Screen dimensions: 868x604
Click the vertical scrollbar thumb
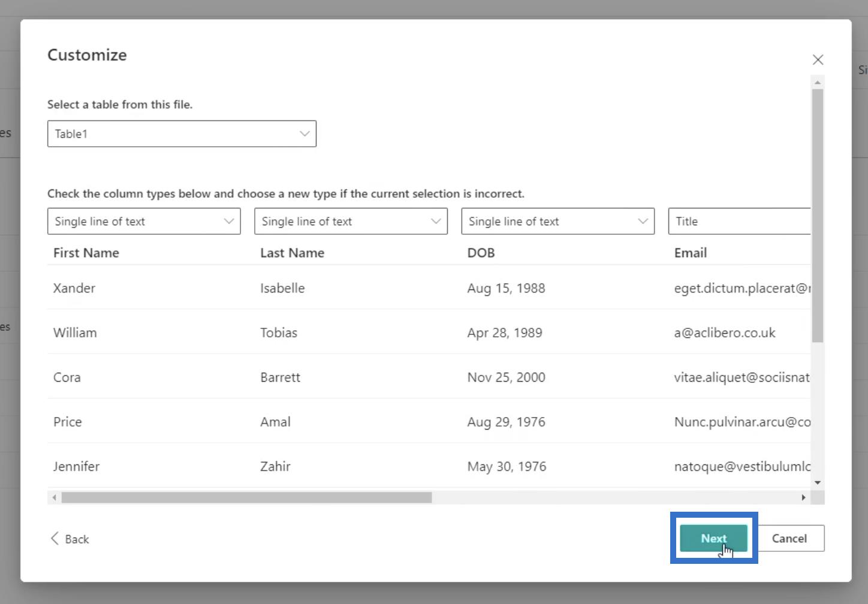817,216
